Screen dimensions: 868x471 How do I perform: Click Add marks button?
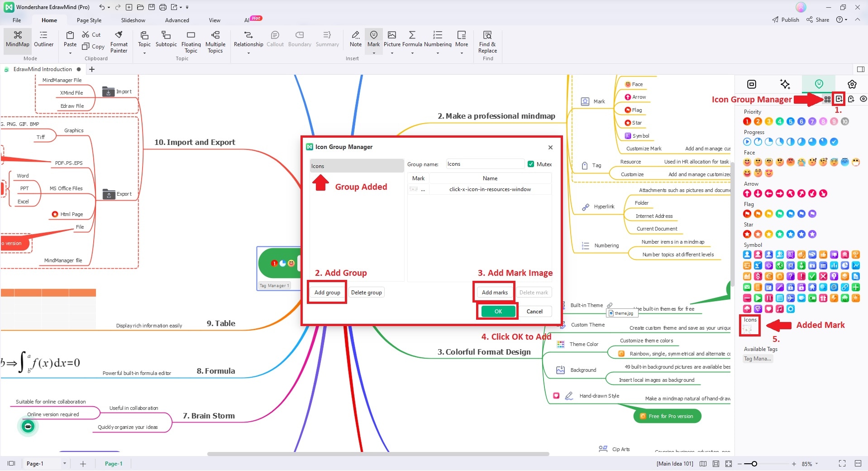[x=495, y=293]
